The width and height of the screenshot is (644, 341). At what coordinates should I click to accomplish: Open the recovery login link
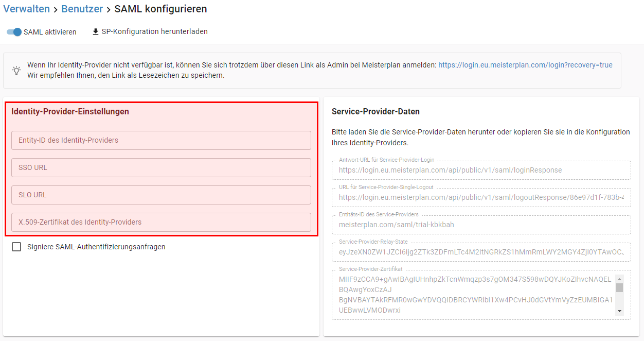click(x=525, y=65)
